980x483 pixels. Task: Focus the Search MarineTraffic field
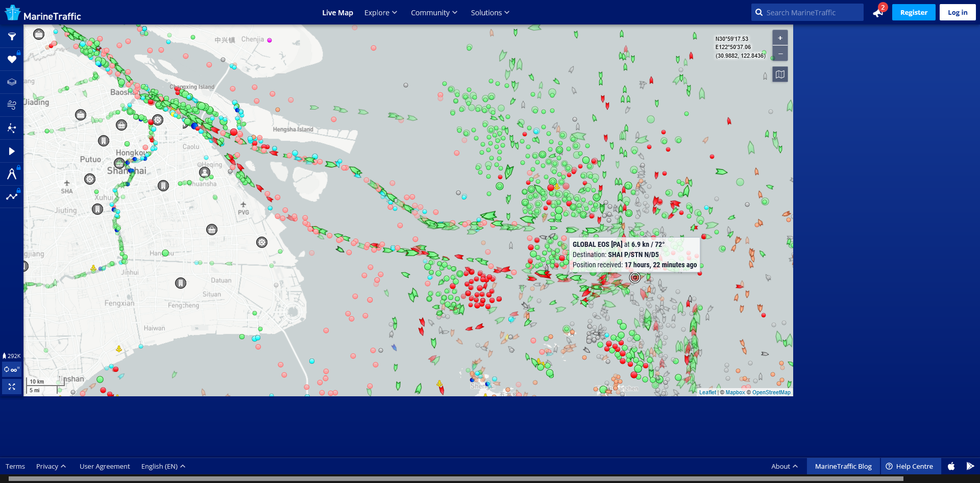807,13
